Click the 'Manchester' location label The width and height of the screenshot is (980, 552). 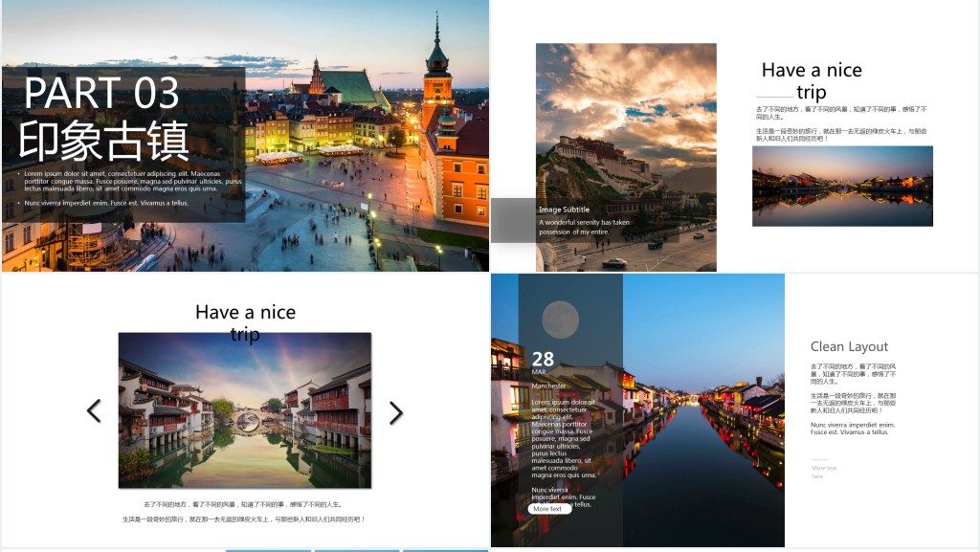pyautogui.click(x=549, y=386)
